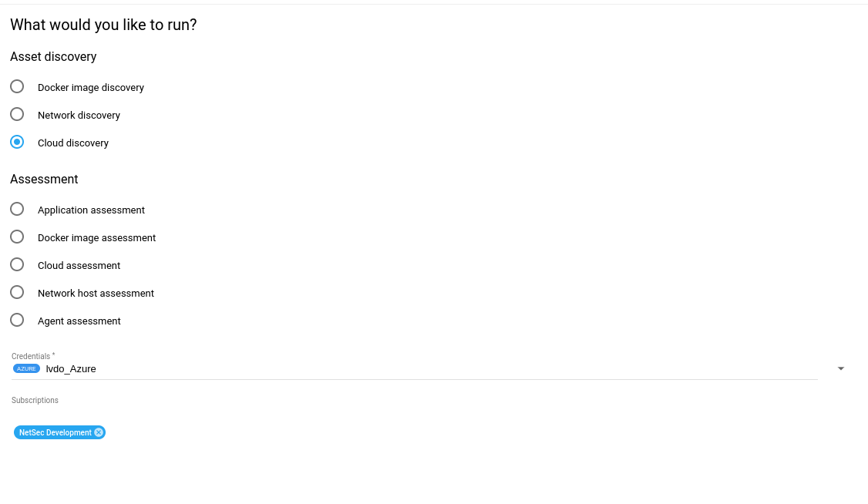This screenshot has width=868, height=504.
Task: Choose Docker image assessment option
Action: coord(17,237)
